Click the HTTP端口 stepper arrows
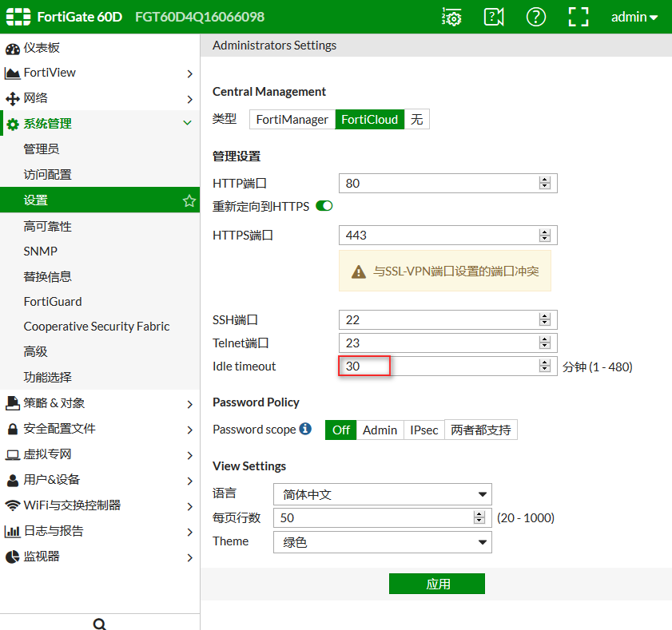672x630 pixels. click(545, 184)
